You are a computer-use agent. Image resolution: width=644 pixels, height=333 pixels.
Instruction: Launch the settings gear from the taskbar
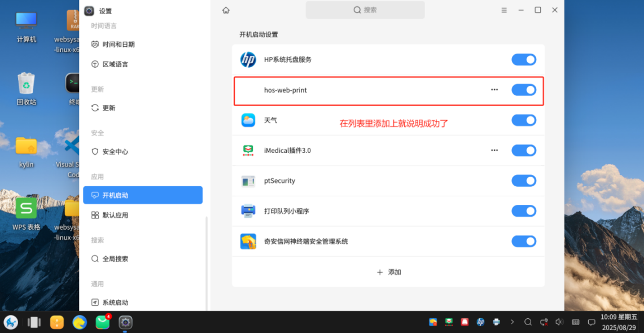(x=125, y=322)
